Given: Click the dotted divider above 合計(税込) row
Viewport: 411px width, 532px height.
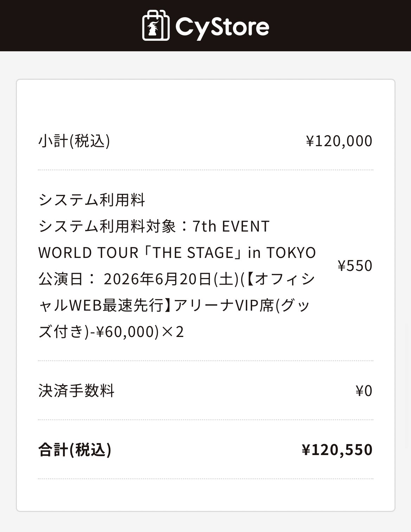Looking at the screenshot, I should [206, 420].
